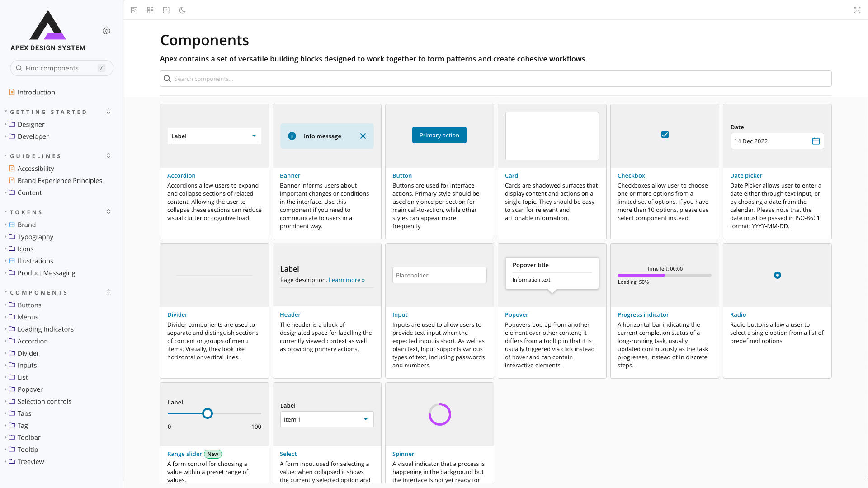
Task: Dismiss the Info message banner
Action: [363, 136]
